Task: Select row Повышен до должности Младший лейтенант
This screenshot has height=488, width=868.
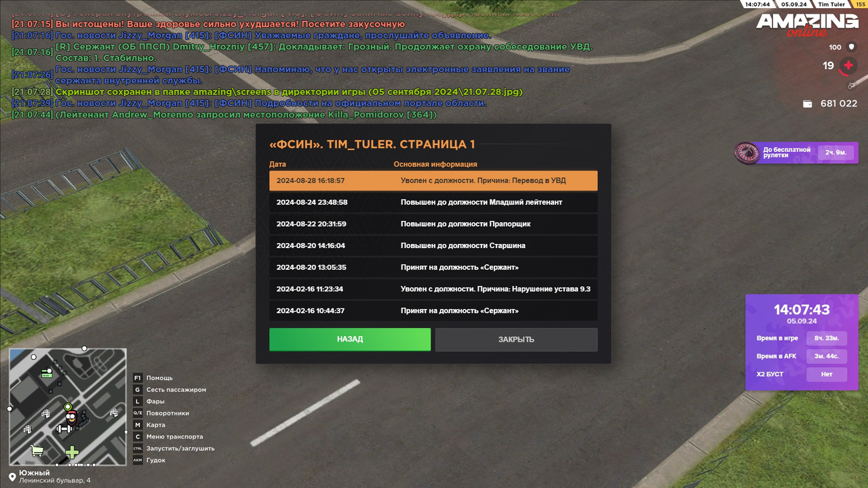Action: [x=433, y=202]
